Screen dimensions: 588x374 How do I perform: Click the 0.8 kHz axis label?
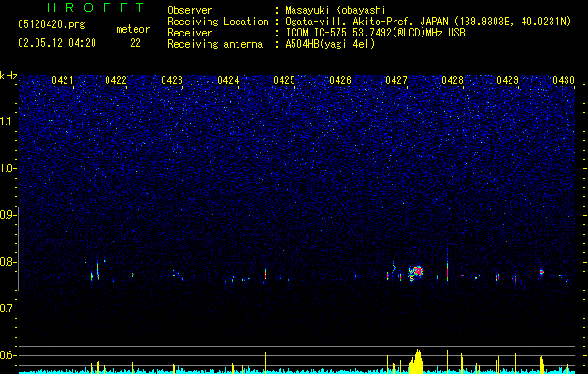pos(7,262)
